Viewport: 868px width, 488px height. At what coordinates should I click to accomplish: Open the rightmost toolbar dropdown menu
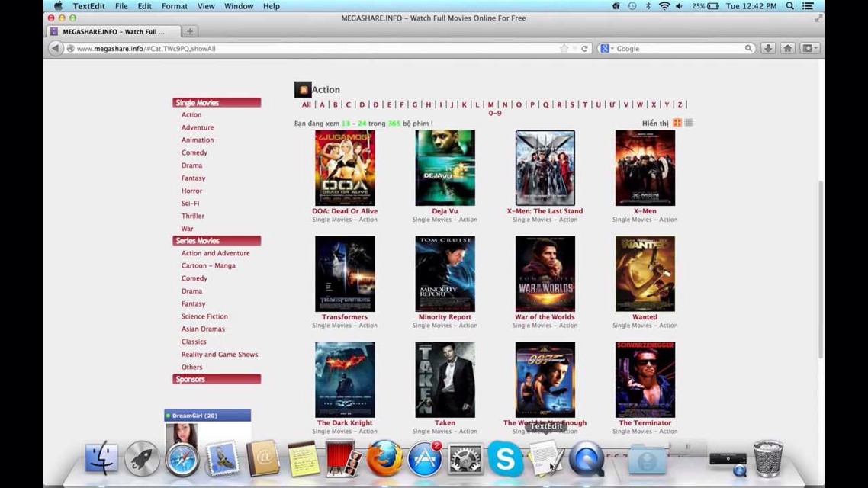809,48
